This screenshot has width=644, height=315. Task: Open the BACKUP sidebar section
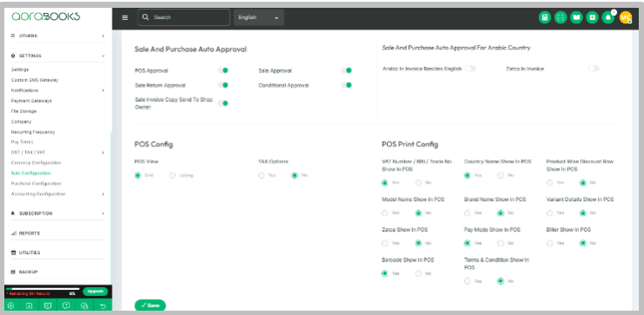[x=58, y=272]
